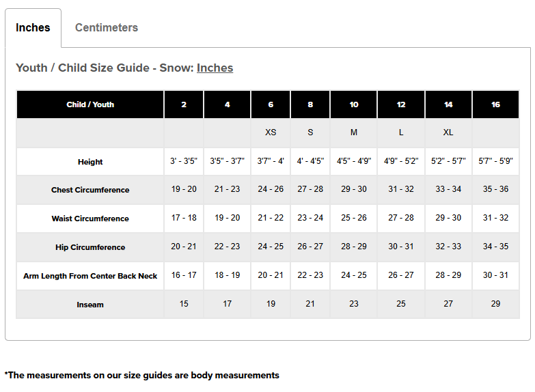Select the size 16 column header
Image resolution: width=535 pixels, height=392 pixels.
[x=495, y=104]
